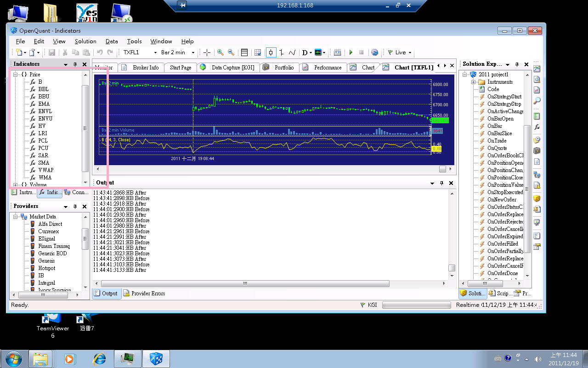Click the Open file toolbar icon

coord(32,52)
